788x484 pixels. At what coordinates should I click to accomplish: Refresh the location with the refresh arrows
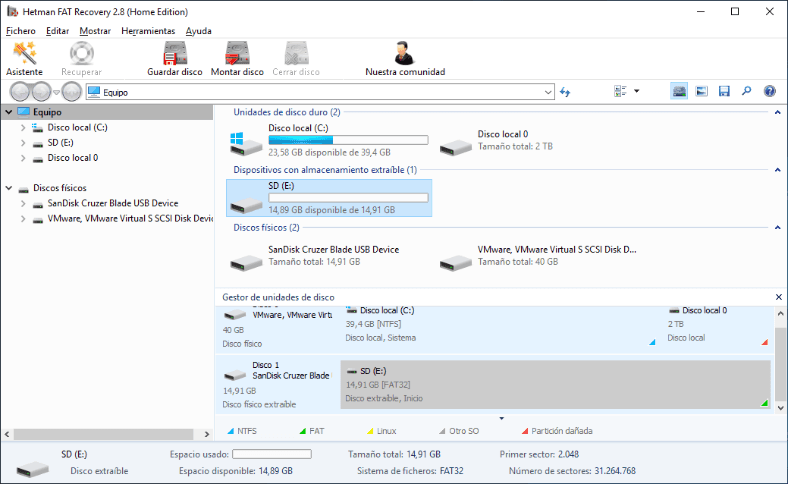pyautogui.click(x=565, y=92)
